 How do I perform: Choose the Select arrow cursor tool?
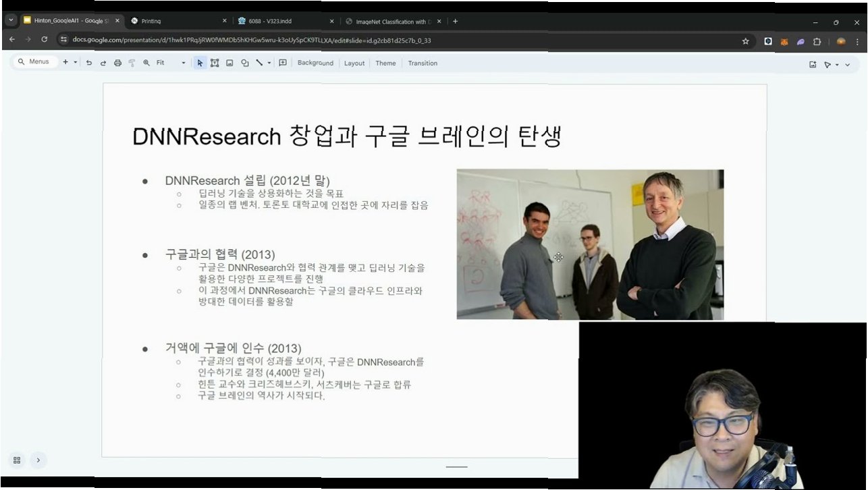(x=200, y=63)
